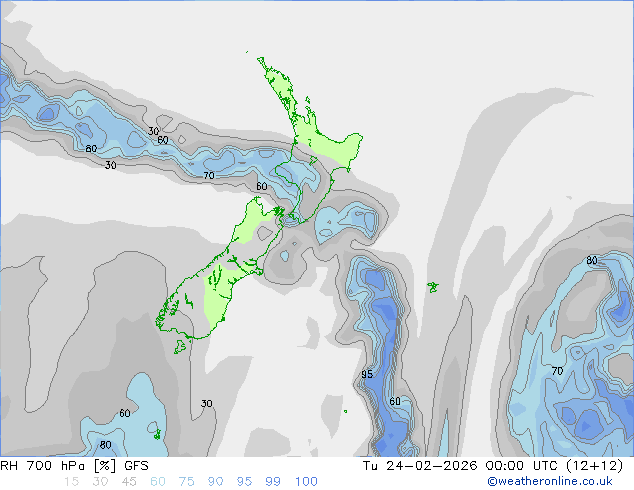The width and height of the screenshot is (634, 490).
Task: Select the legend value 75
Action: [x=186, y=482]
